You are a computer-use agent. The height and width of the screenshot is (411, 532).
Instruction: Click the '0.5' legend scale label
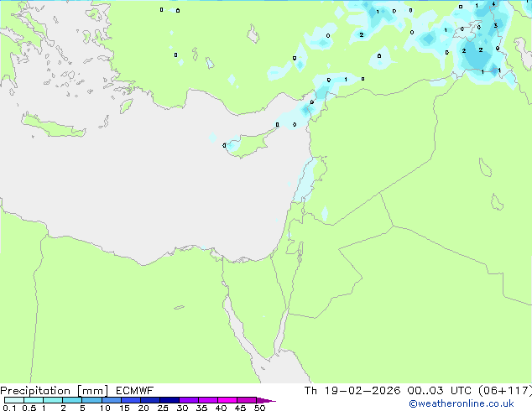29,408
